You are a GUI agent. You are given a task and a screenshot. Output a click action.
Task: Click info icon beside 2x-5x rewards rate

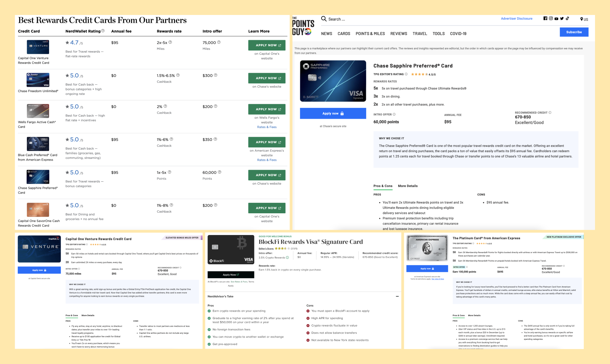tap(170, 43)
